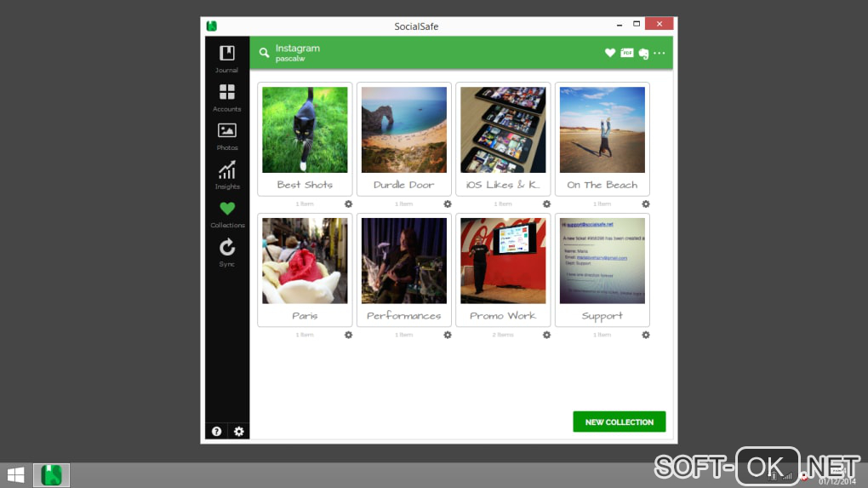Open the gear options for Best Shots
This screenshot has width=868, height=488.
pyautogui.click(x=348, y=204)
